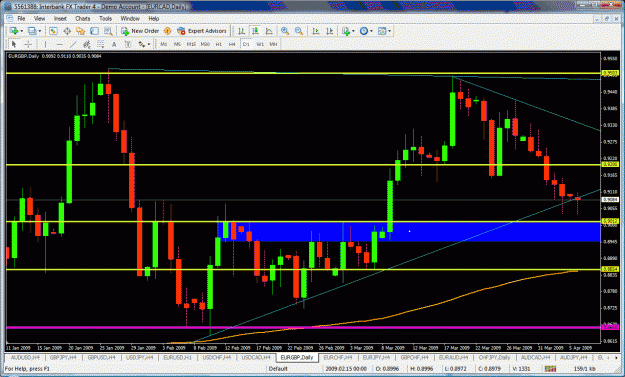Switch chart to Line Chart mode
Viewport: 625px width, 377px height.
pos(269,31)
